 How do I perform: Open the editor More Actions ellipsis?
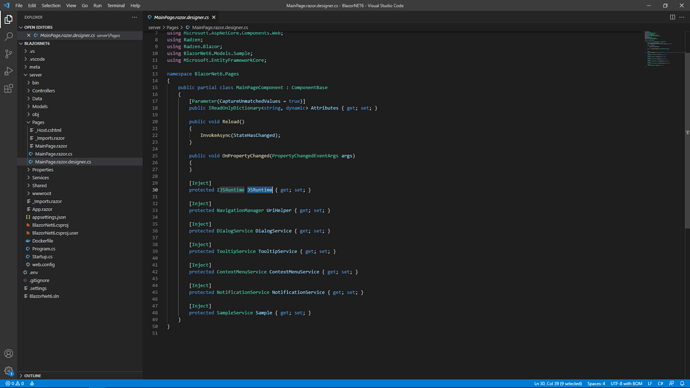(682, 17)
